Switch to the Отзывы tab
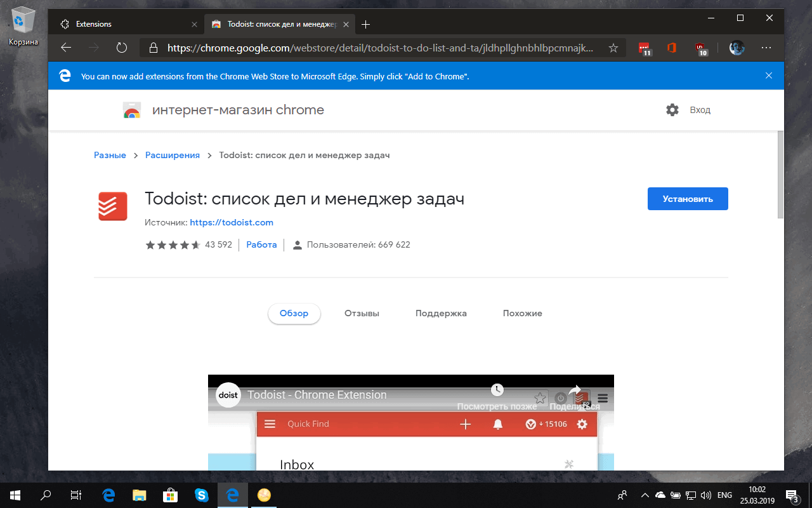Image resolution: width=812 pixels, height=508 pixels. click(x=362, y=313)
